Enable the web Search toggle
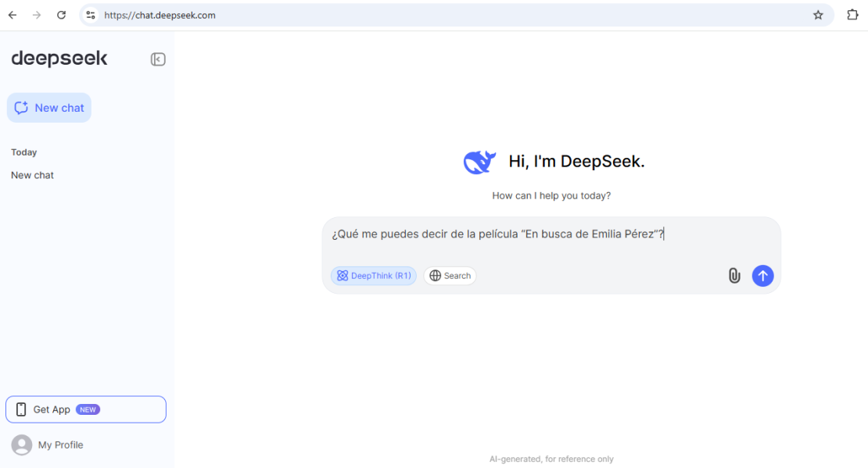This screenshot has width=868, height=468. (450, 276)
